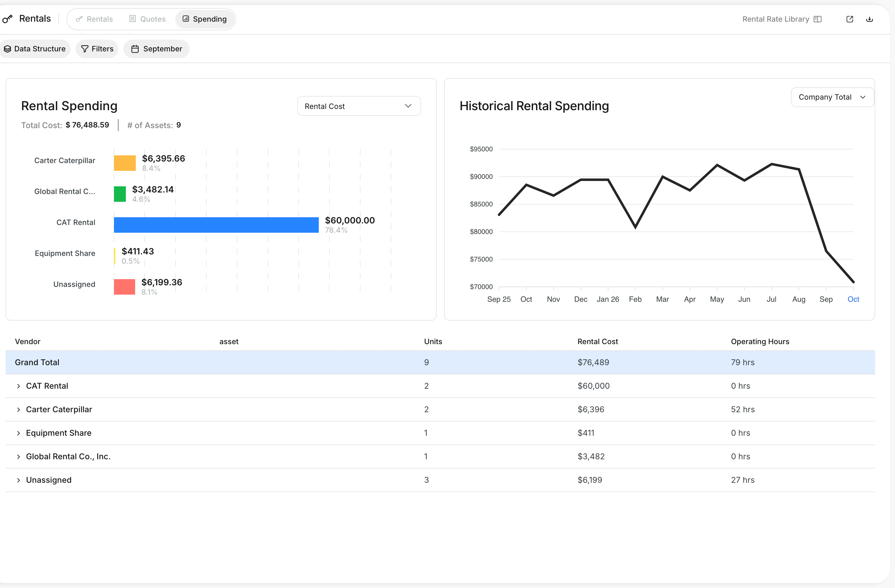Click the $6,396 rental cost cell
Viewport: 895px width, 588px height.
click(x=591, y=409)
